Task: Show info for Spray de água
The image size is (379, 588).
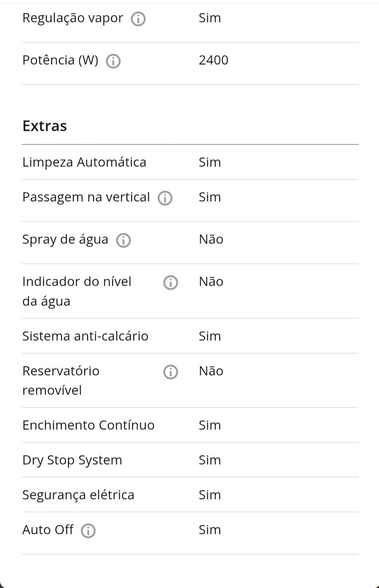Action: [123, 240]
